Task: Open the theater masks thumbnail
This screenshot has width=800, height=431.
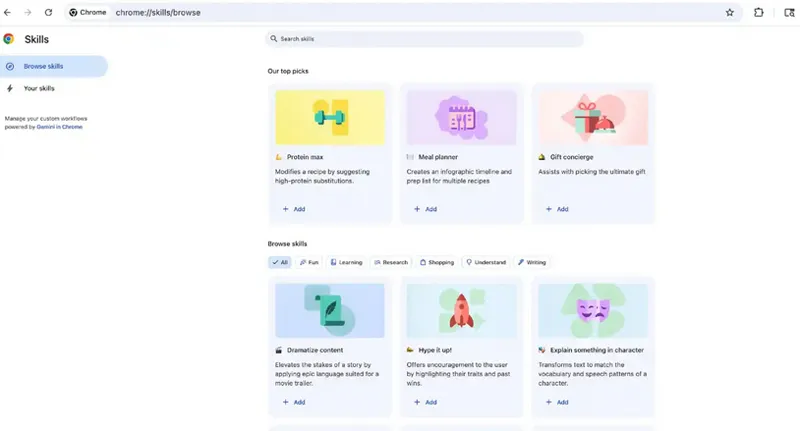Action: [593, 311]
